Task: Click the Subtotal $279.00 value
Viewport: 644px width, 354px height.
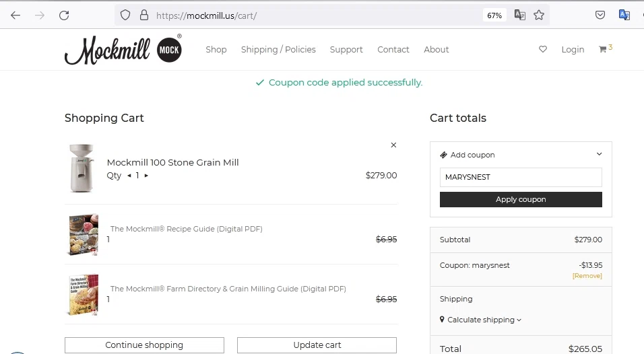Action: pos(588,240)
